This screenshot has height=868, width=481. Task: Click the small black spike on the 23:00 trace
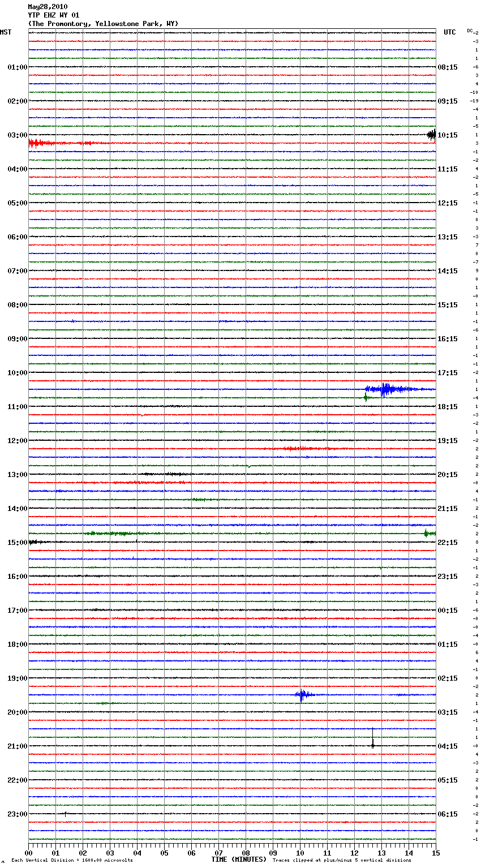[65, 814]
